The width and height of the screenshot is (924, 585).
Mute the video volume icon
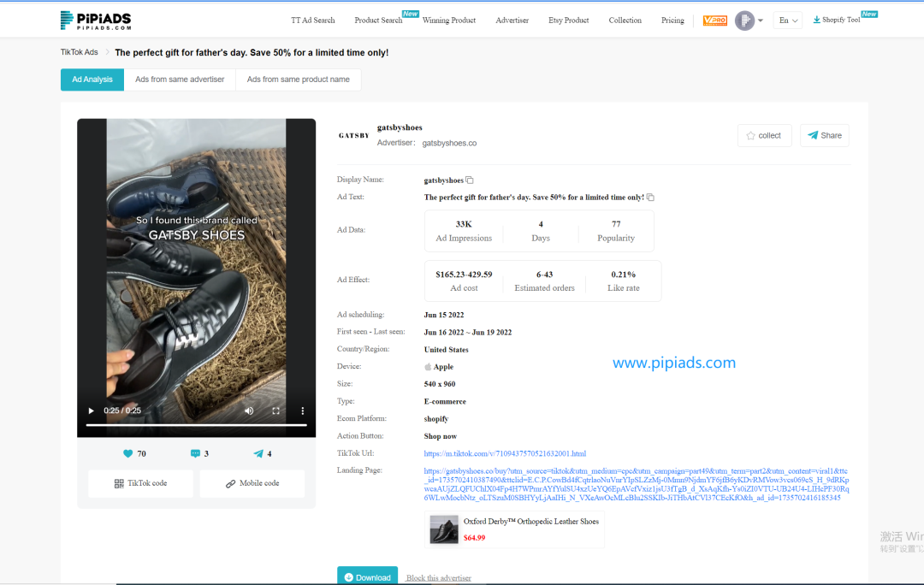tap(249, 411)
